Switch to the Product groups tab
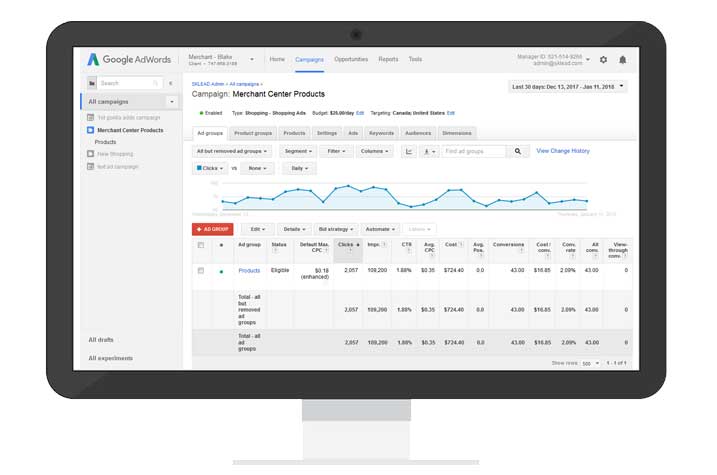 [x=253, y=133]
